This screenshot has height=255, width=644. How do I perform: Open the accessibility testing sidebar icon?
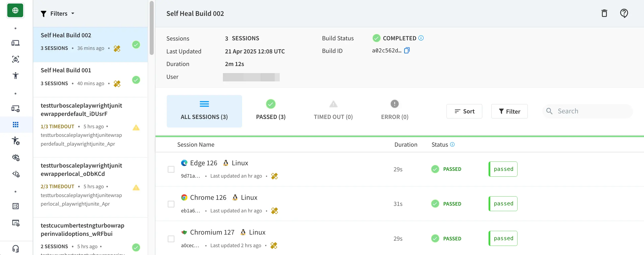pyautogui.click(x=16, y=76)
